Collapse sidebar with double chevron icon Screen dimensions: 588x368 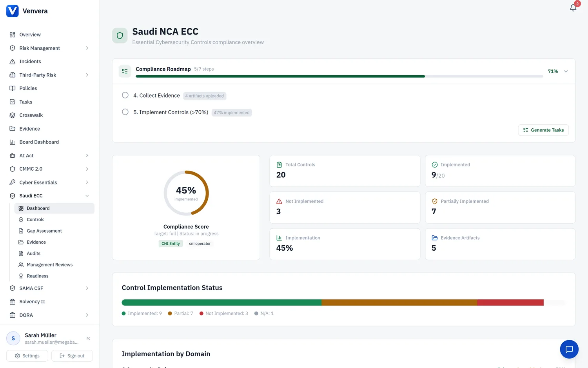tap(88, 338)
